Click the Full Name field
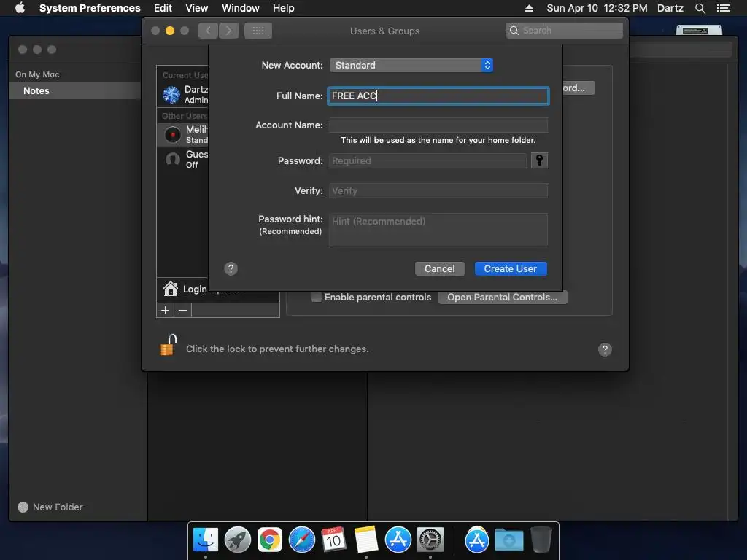 pyautogui.click(x=438, y=96)
